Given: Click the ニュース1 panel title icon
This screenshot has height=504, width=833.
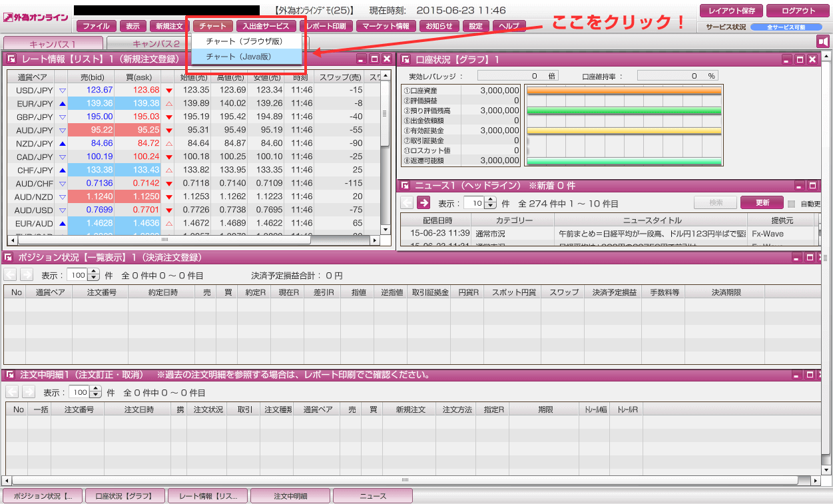Looking at the screenshot, I should [x=405, y=186].
